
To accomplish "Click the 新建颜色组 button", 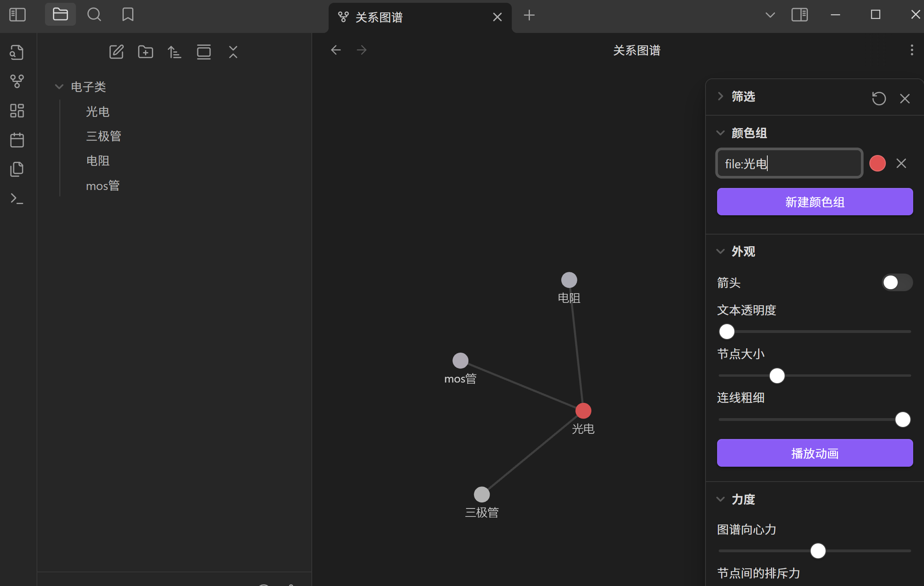I will (x=815, y=202).
